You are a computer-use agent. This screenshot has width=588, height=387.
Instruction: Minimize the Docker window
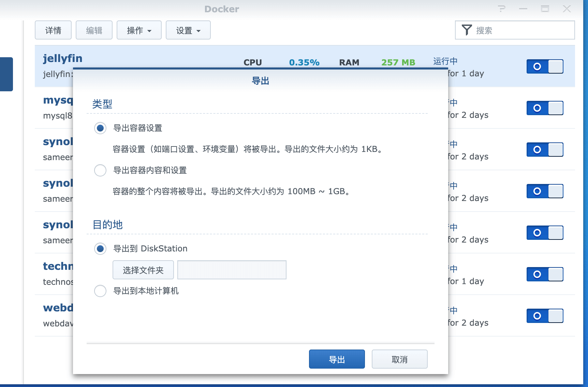coord(523,9)
